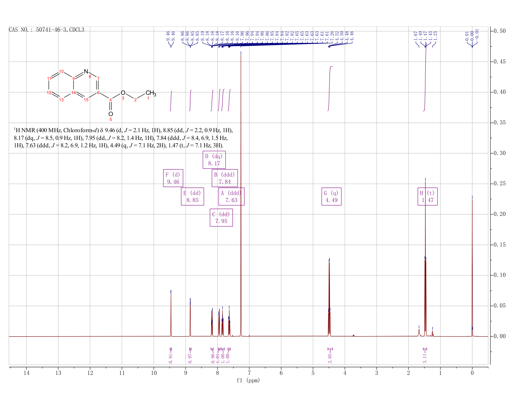Click carbon atom number 15 in structure
Image resolution: width=532 pixels, height=411 pixels.
pyautogui.click(x=86, y=100)
